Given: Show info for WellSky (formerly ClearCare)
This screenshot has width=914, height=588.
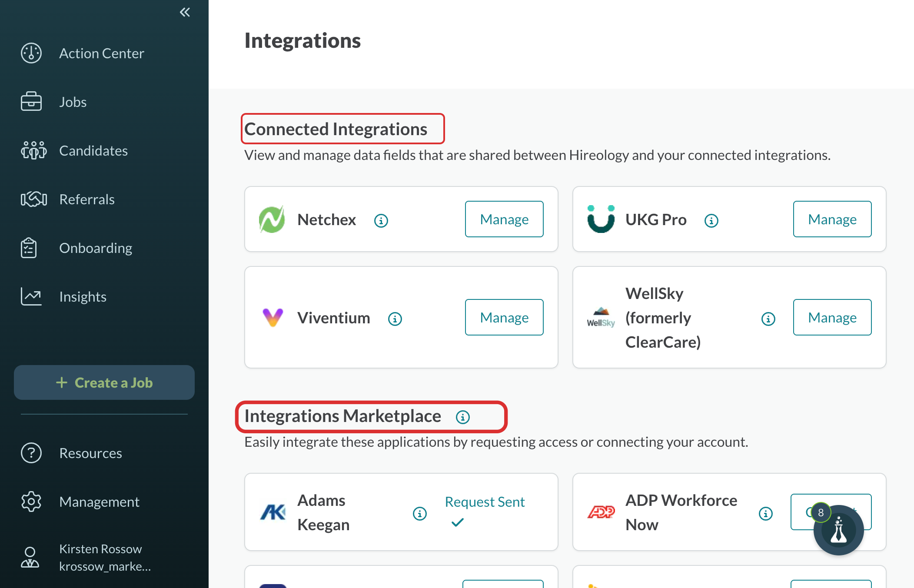Looking at the screenshot, I should point(768,319).
